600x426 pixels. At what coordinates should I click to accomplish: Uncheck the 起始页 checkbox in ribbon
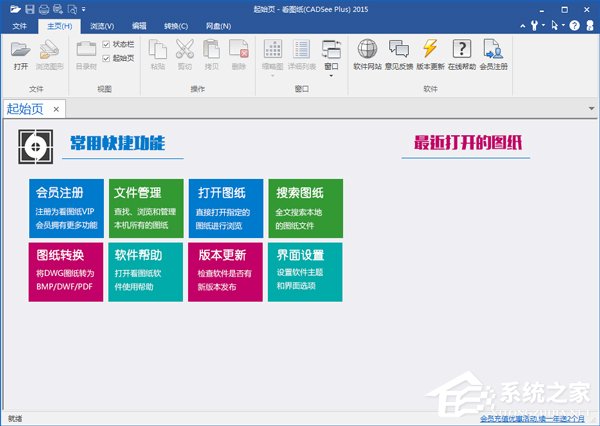tap(106, 59)
